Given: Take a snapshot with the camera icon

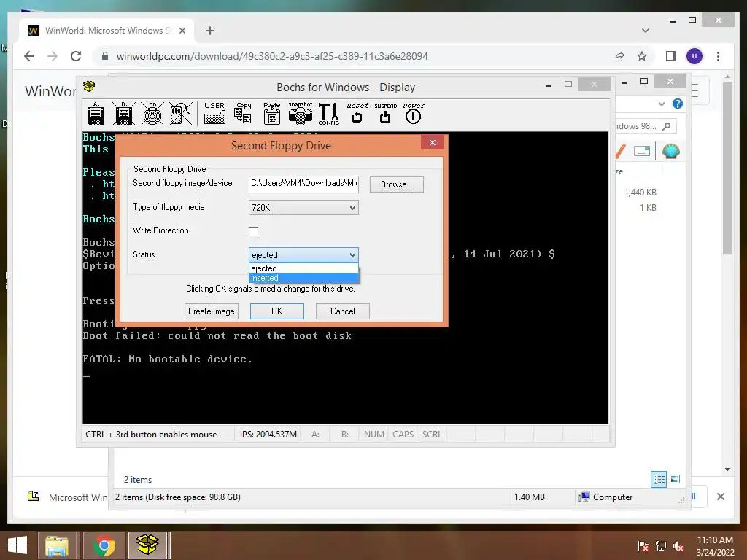Looking at the screenshot, I should coord(300,113).
